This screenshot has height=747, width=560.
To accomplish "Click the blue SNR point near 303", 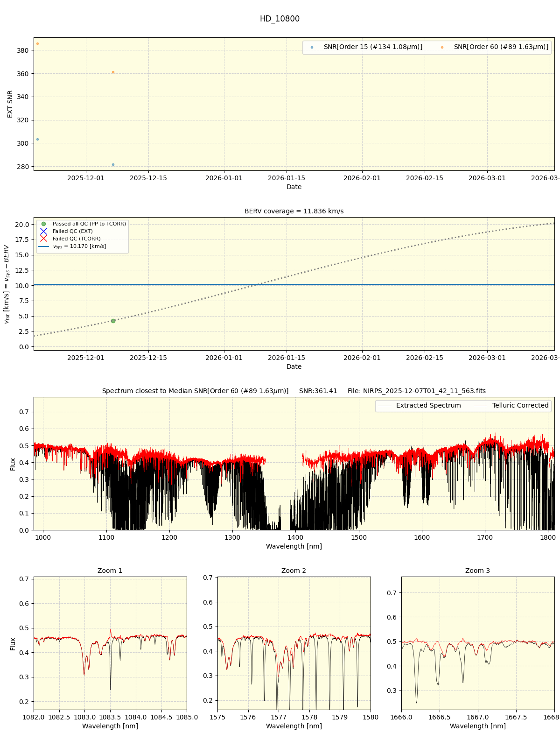I will pyautogui.click(x=38, y=139).
